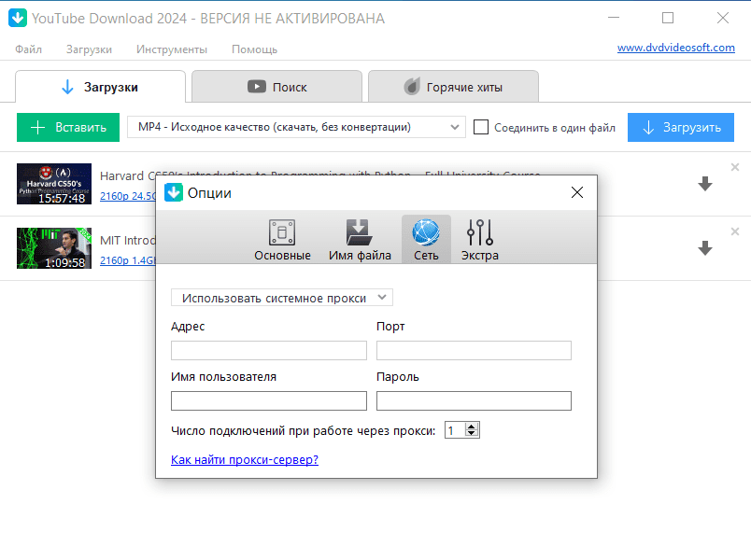751x560 pixels.
Task: Open the Экстра options tab
Action: tap(479, 240)
